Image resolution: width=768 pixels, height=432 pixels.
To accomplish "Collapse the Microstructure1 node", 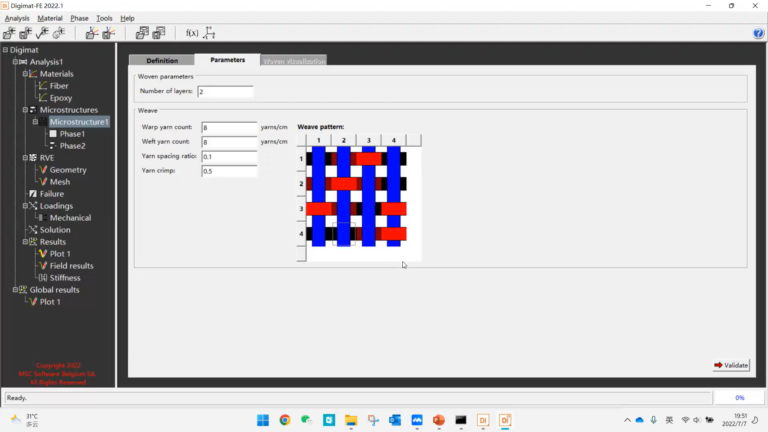I will [x=35, y=121].
